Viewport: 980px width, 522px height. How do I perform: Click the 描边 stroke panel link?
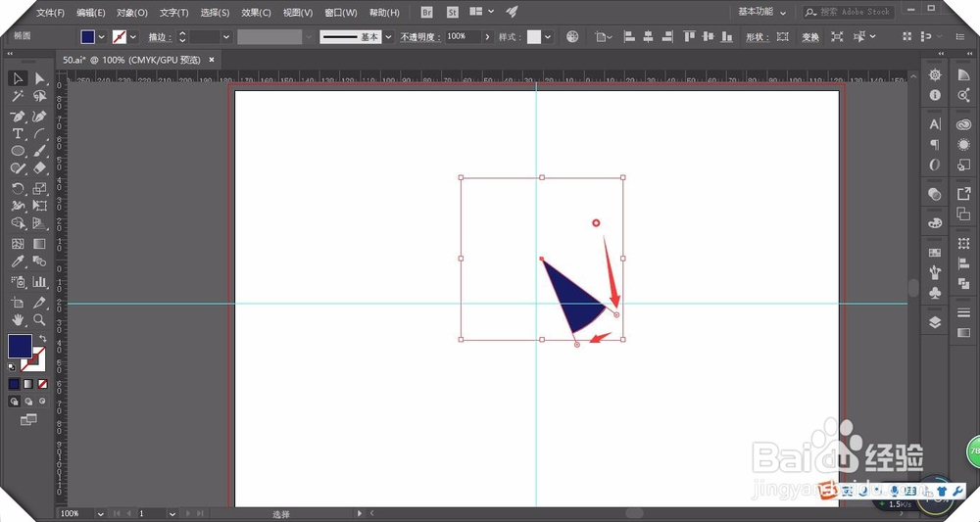tap(160, 37)
